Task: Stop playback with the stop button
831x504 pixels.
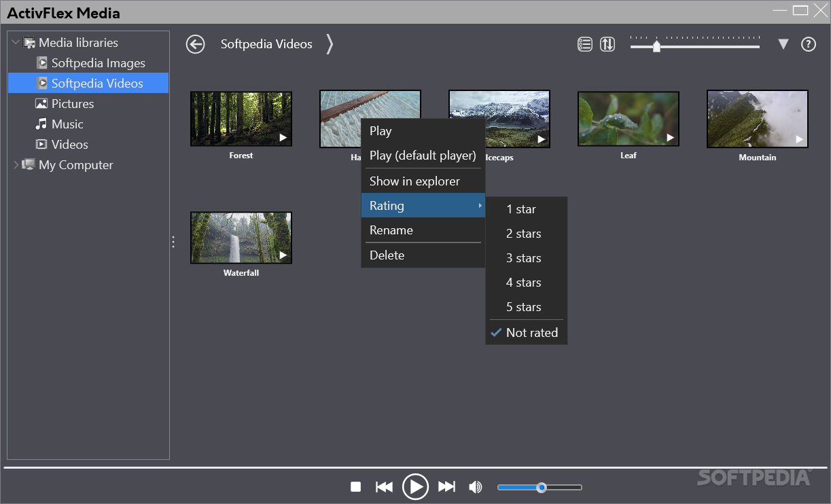Action: [355, 486]
